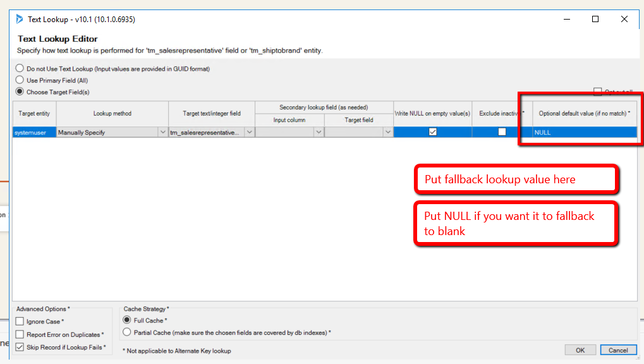Click Write NULL on empty value(s) header
644x364 pixels.
click(432, 113)
